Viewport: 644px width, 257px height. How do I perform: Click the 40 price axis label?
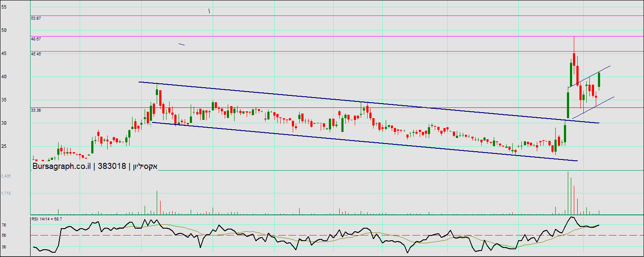(x=4, y=76)
